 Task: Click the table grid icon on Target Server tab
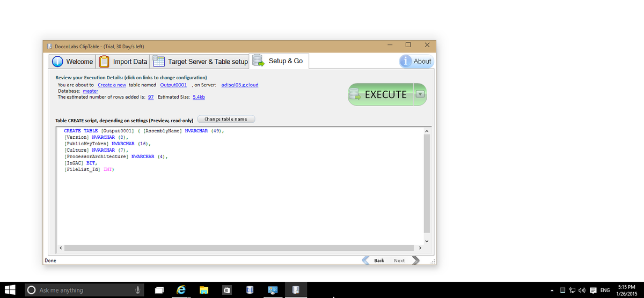click(x=159, y=61)
